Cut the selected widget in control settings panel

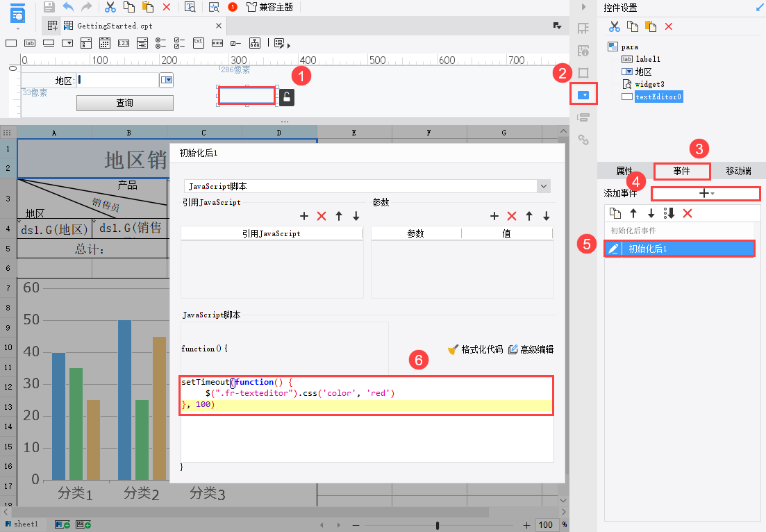(614, 25)
